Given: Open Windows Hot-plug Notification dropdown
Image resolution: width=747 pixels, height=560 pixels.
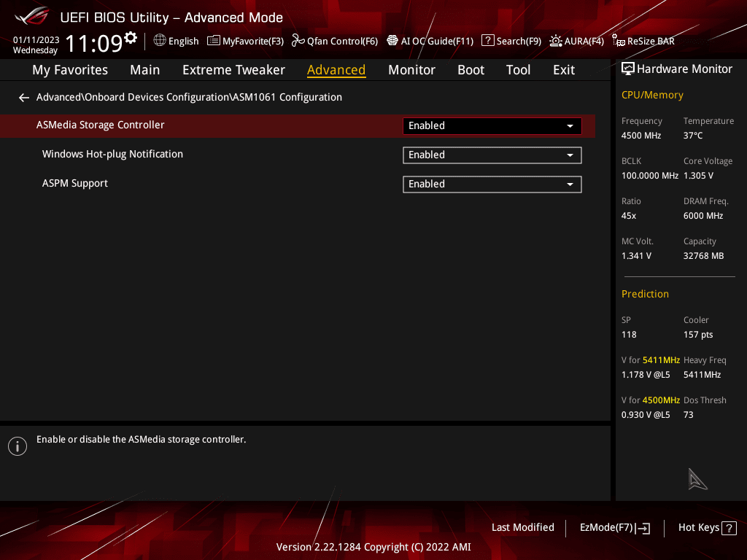Looking at the screenshot, I should pyautogui.click(x=492, y=155).
